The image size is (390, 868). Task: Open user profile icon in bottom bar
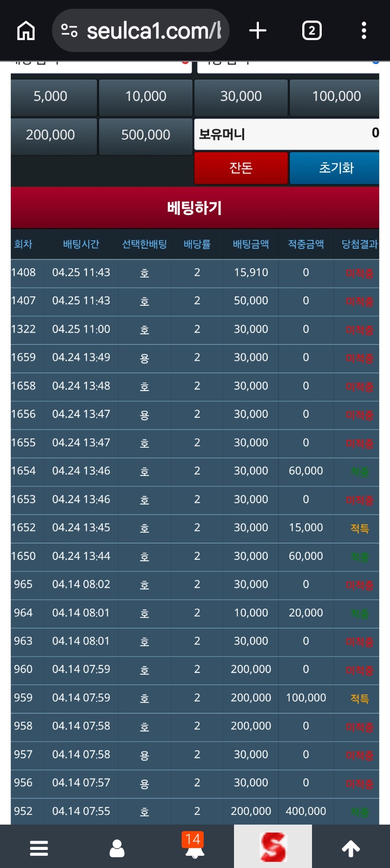[x=117, y=848]
